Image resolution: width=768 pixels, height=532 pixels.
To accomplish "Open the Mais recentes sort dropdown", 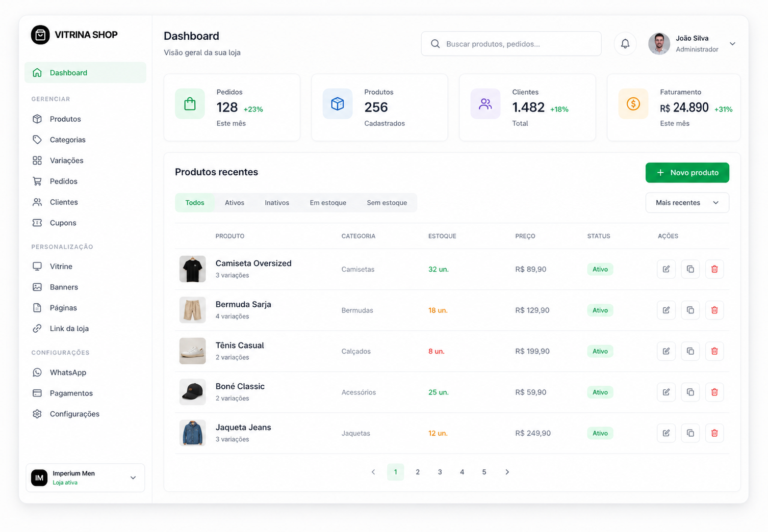I will pyautogui.click(x=687, y=202).
